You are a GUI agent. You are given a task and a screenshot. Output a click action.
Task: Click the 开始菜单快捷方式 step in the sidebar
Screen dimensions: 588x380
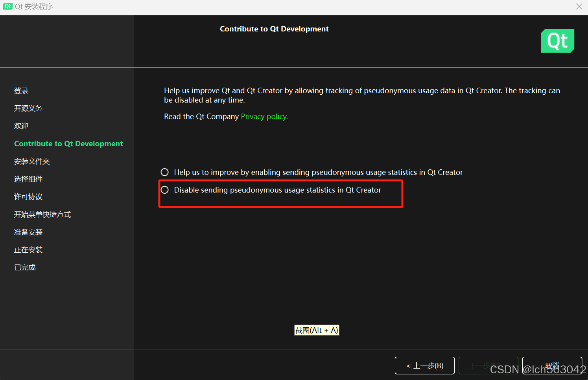[42, 215]
